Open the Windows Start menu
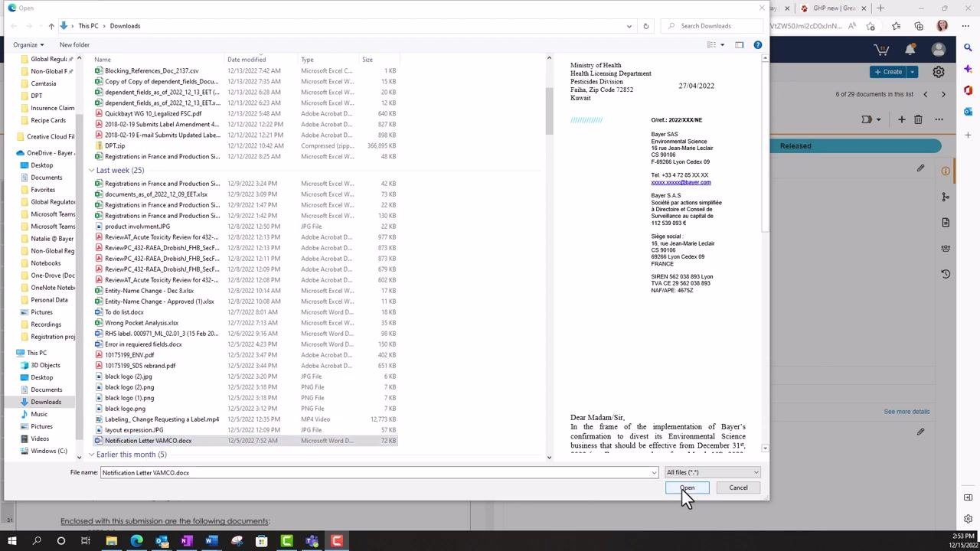Image resolution: width=980 pixels, height=551 pixels. 11,541
